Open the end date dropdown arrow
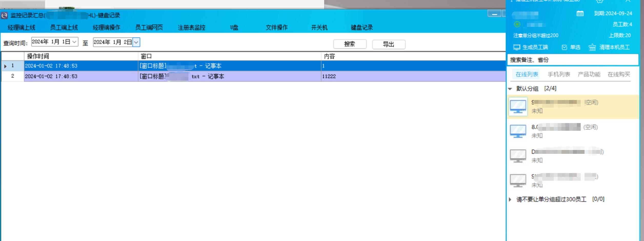644x241 pixels. click(x=136, y=42)
